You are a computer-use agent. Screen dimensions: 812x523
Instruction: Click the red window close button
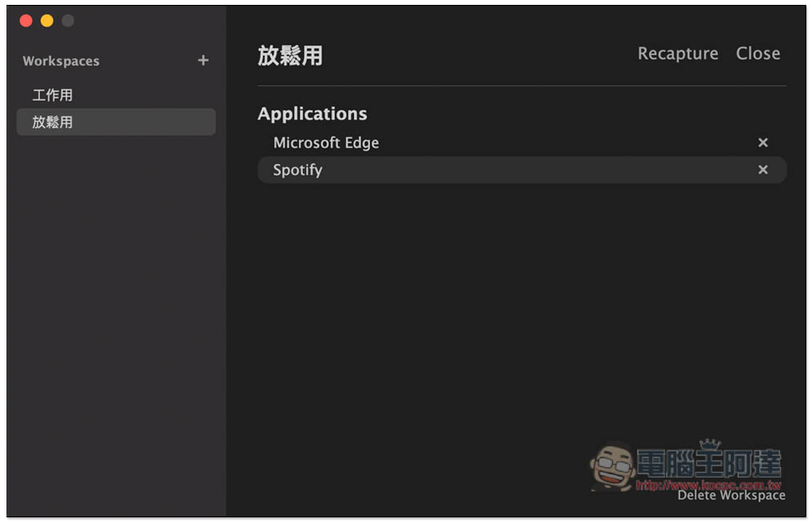tap(26, 21)
